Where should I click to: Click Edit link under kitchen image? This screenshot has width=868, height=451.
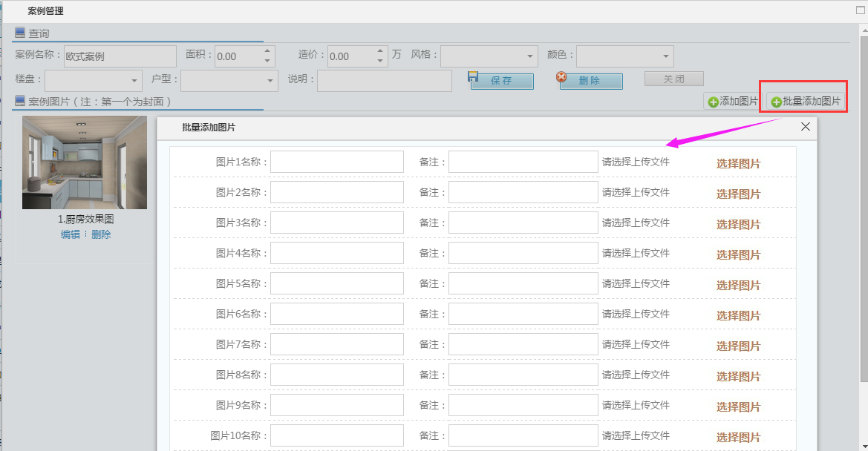tap(70, 234)
